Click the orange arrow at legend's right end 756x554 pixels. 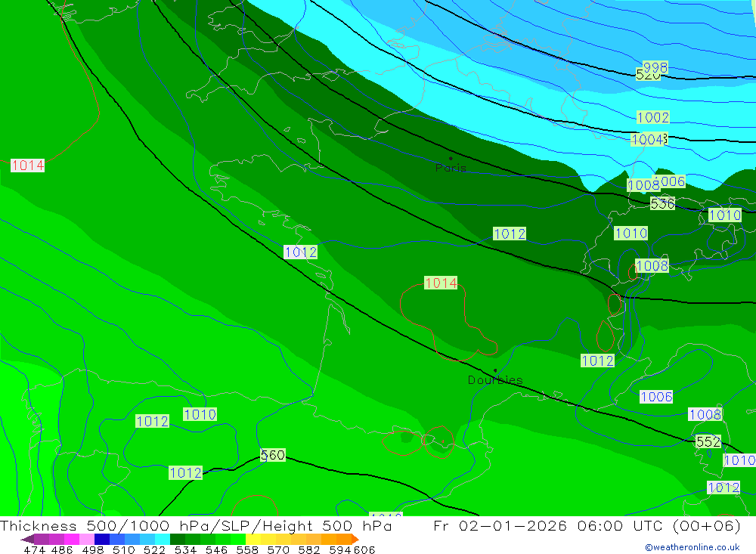tap(355, 539)
